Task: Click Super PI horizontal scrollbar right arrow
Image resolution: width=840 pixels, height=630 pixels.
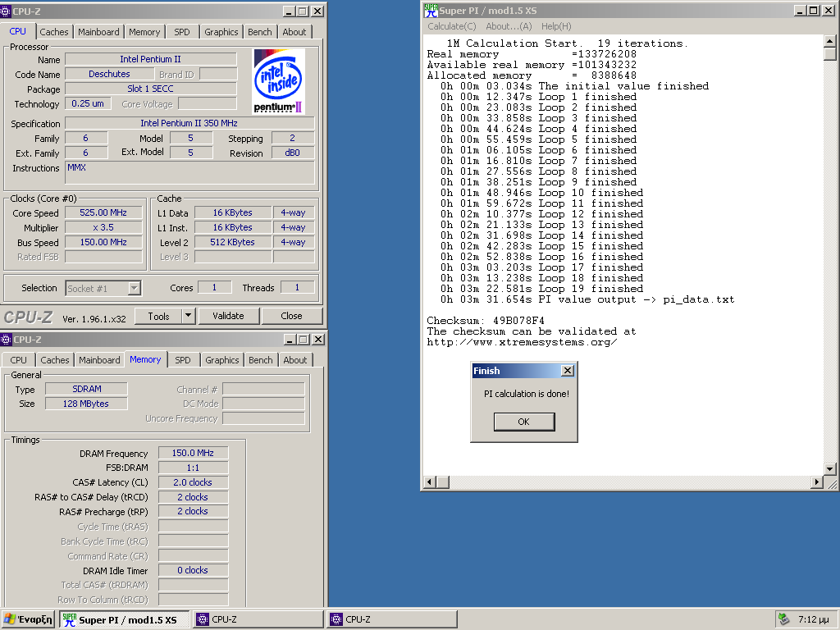Action: tap(817, 482)
